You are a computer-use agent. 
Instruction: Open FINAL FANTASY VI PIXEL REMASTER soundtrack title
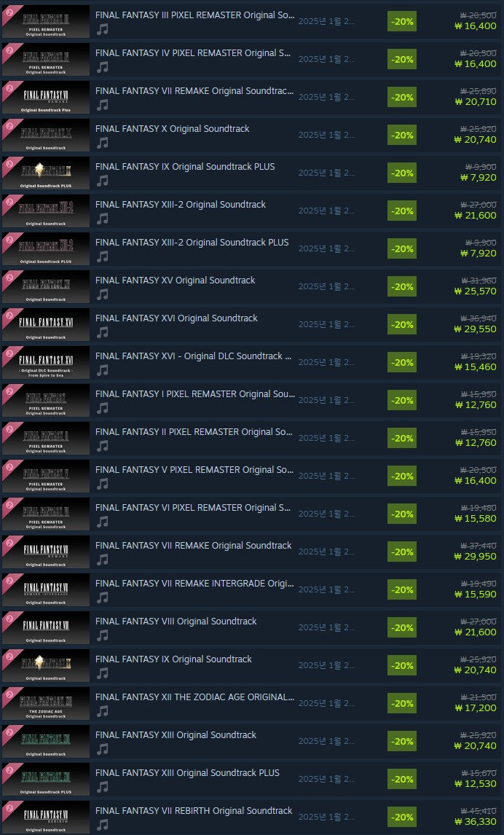point(193,508)
